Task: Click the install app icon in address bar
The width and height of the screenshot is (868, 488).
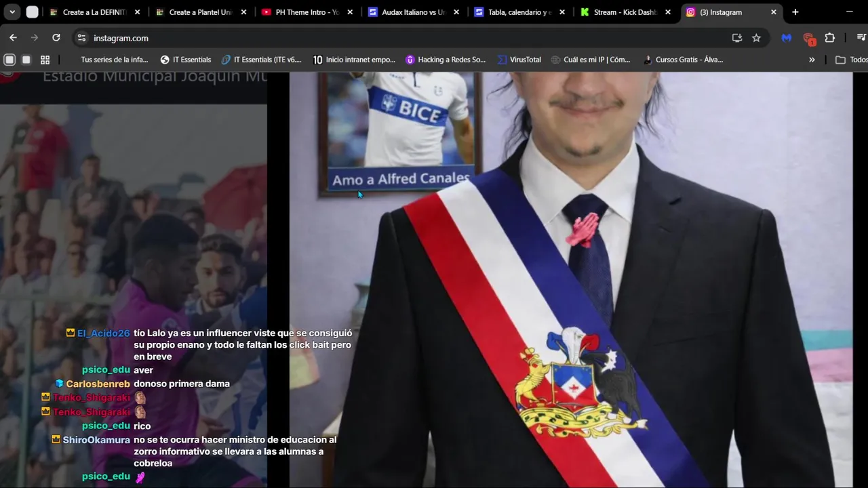Action: click(x=737, y=38)
